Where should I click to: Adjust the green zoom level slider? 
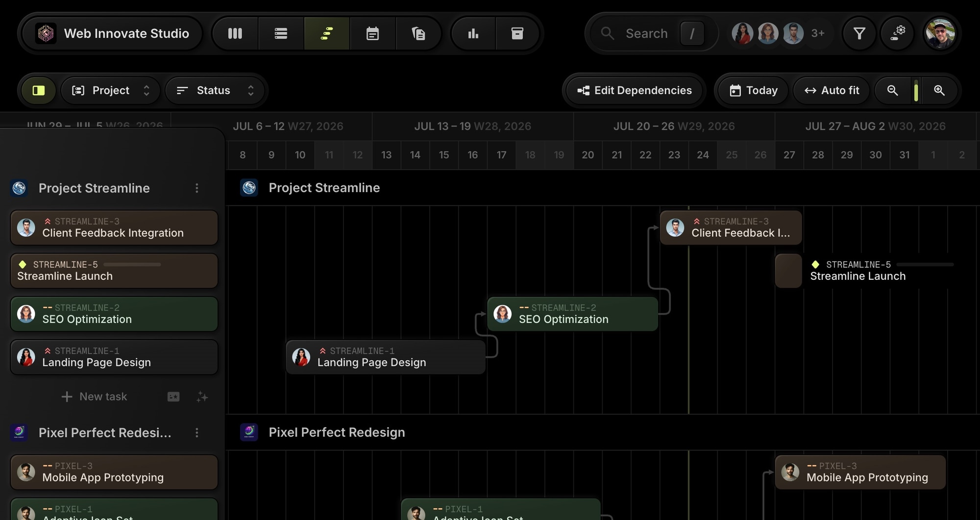coord(916,90)
